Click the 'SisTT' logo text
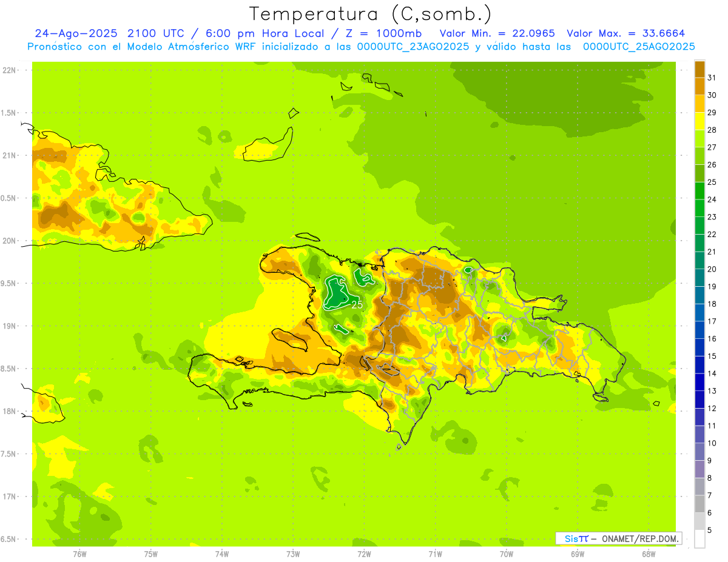728x562 pixels. click(576, 538)
